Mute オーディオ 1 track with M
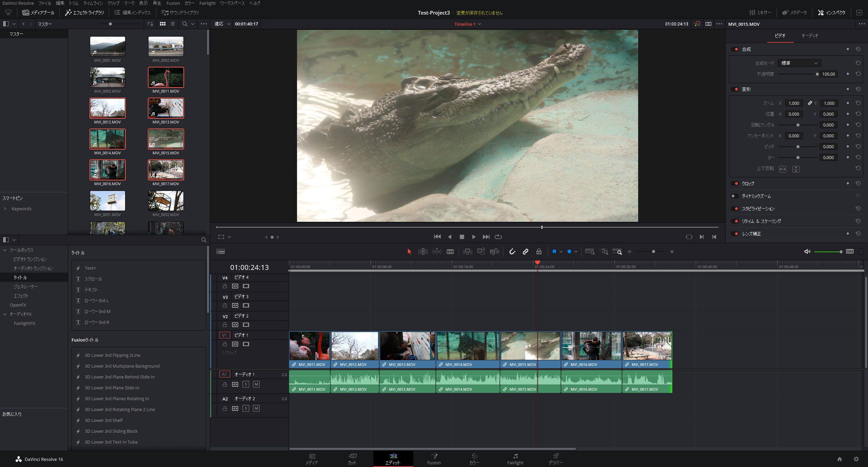The image size is (868, 467). (x=256, y=384)
